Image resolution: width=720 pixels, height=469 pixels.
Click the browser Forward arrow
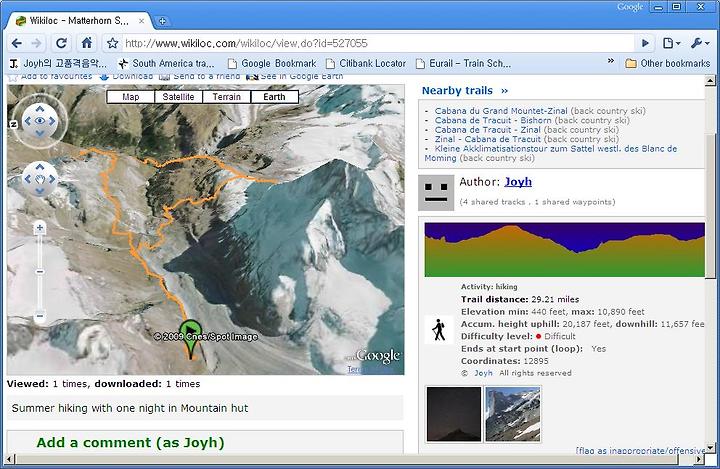pyautogui.click(x=36, y=43)
